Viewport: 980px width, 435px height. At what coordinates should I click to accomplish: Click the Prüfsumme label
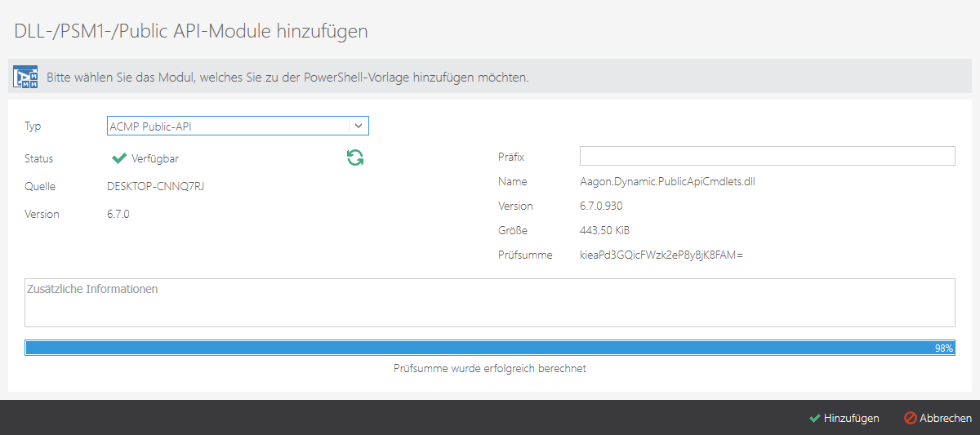coord(525,255)
